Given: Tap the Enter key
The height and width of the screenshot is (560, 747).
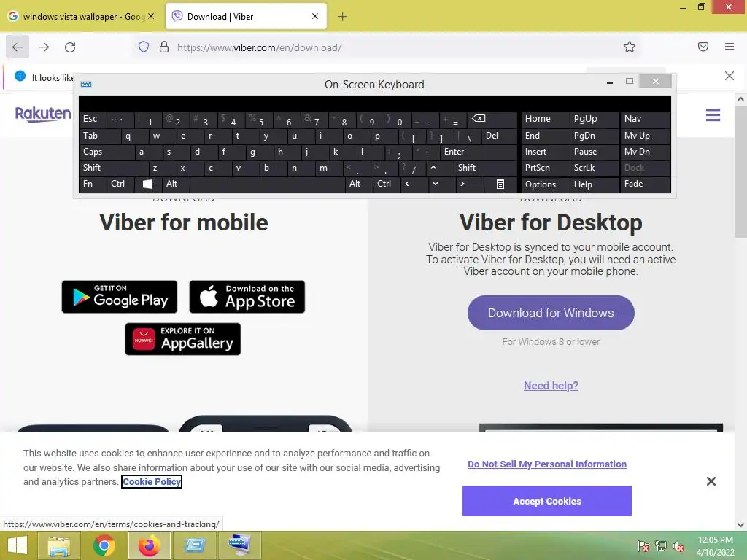Looking at the screenshot, I should [x=479, y=152].
